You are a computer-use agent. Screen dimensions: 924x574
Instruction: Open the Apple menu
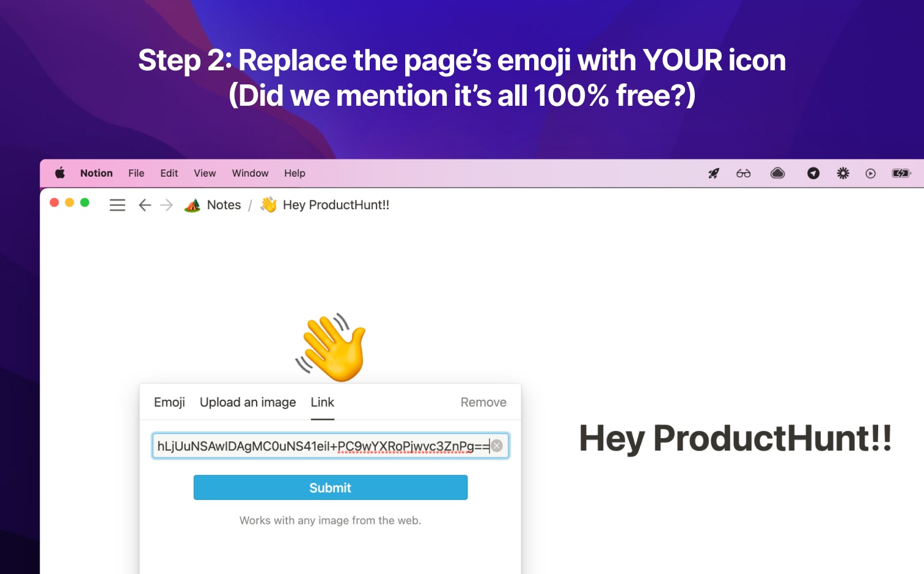[x=60, y=173]
